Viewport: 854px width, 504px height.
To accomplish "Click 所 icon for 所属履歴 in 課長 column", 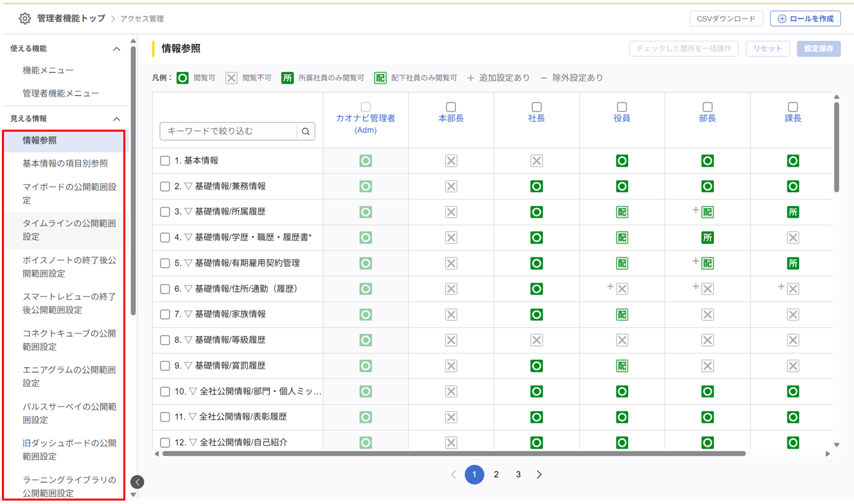I will pyautogui.click(x=793, y=212).
